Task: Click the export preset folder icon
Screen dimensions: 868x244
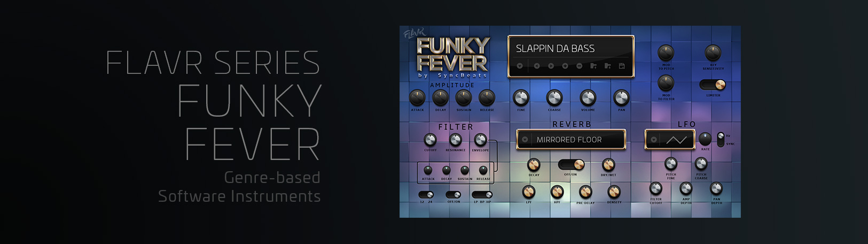Action: coord(607,66)
